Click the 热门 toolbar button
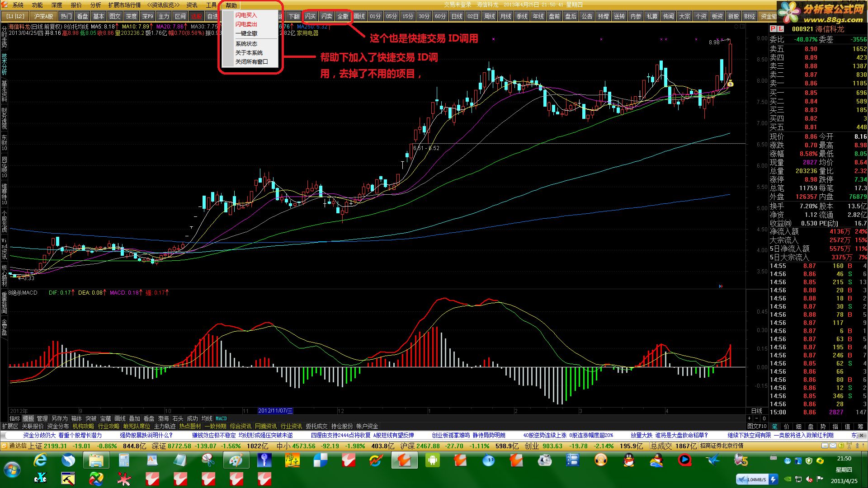This screenshot has width=868, height=488. pyautogui.click(x=66, y=16)
